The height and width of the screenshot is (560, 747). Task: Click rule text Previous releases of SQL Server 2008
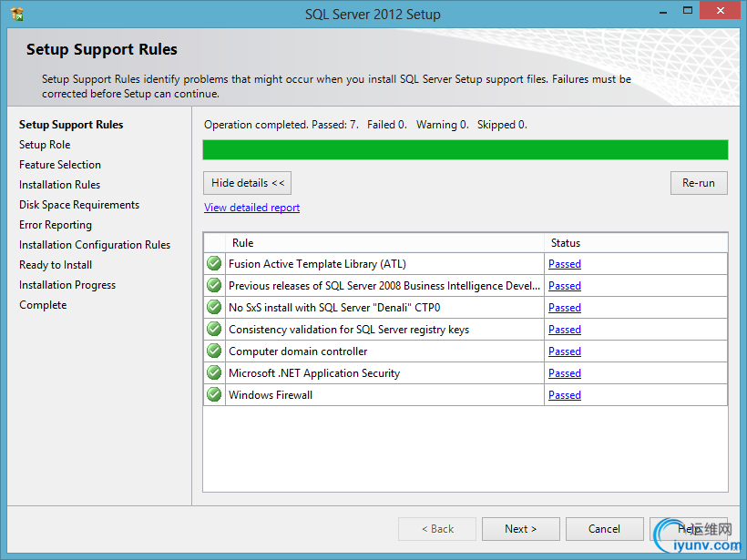(x=384, y=286)
